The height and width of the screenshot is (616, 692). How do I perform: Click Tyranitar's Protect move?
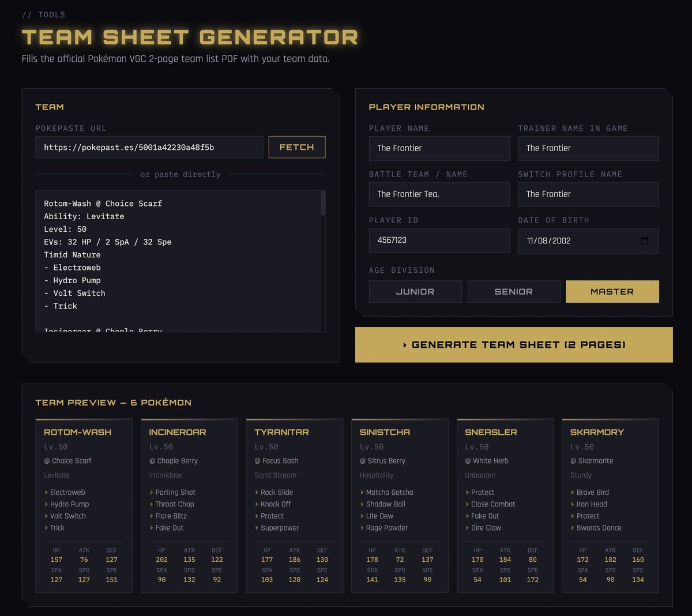pyautogui.click(x=272, y=516)
